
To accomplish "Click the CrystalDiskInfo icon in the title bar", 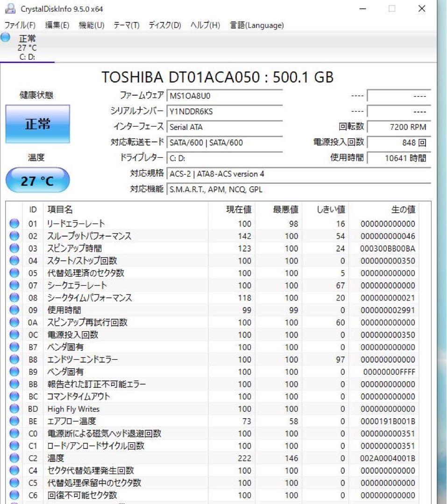I will (10, 8).
